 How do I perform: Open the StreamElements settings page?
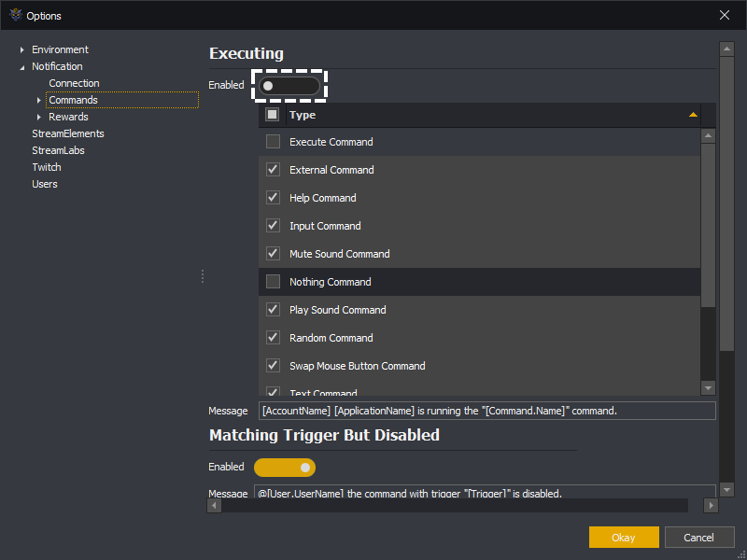click(x=67, y=133)
